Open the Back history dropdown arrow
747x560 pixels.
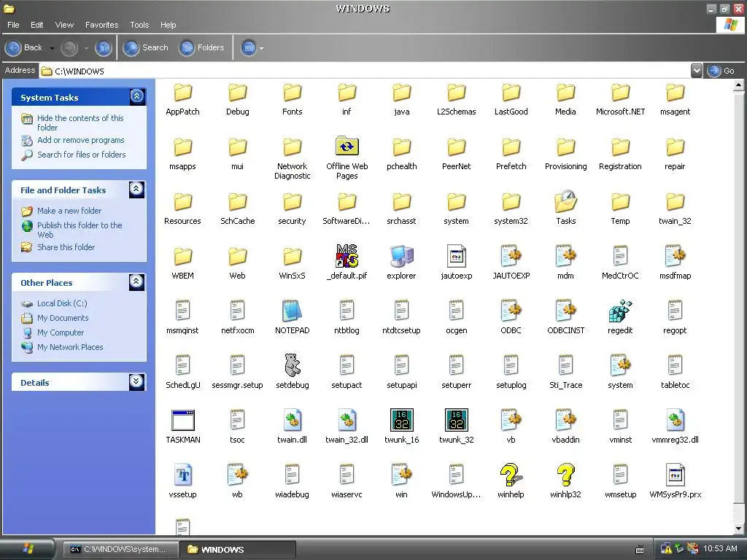coord(52,48)
